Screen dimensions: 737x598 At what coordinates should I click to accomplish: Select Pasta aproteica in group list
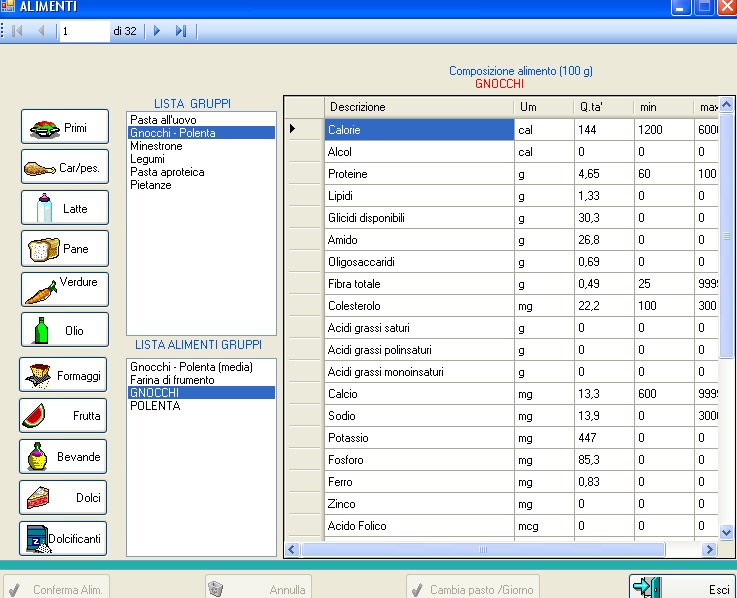[201, 172]
